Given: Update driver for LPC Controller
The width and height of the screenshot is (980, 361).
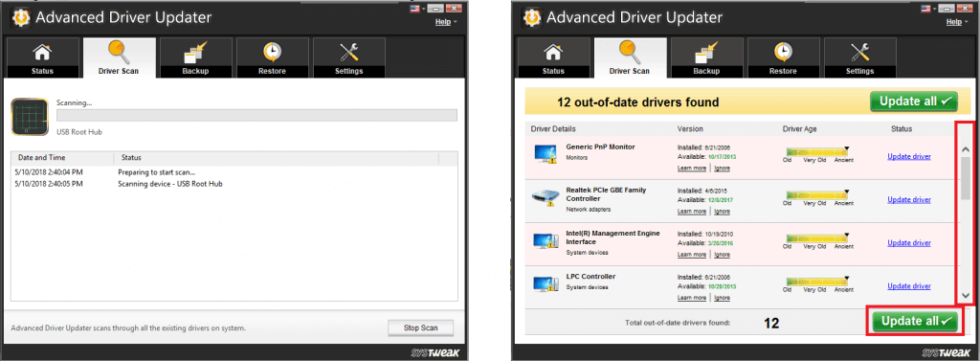Looking at the screenshot, I should coord(909,286).
